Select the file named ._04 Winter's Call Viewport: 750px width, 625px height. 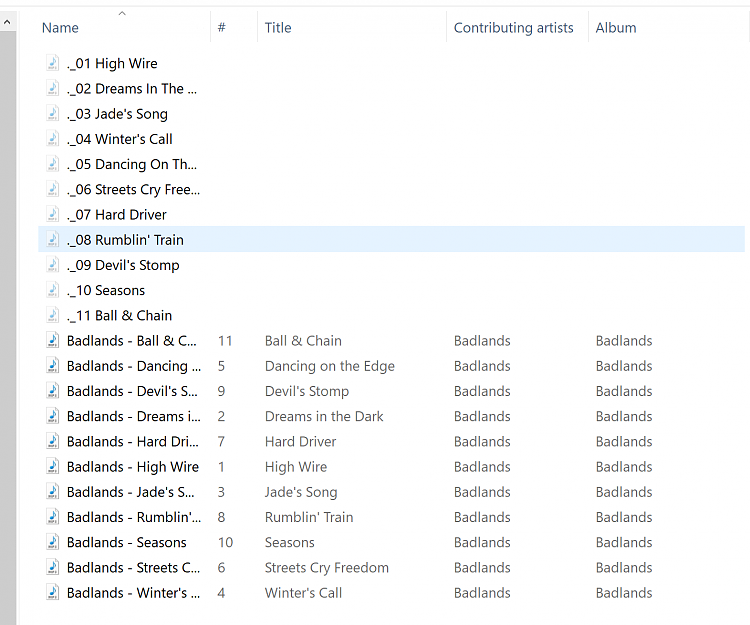tap(120, 139)
